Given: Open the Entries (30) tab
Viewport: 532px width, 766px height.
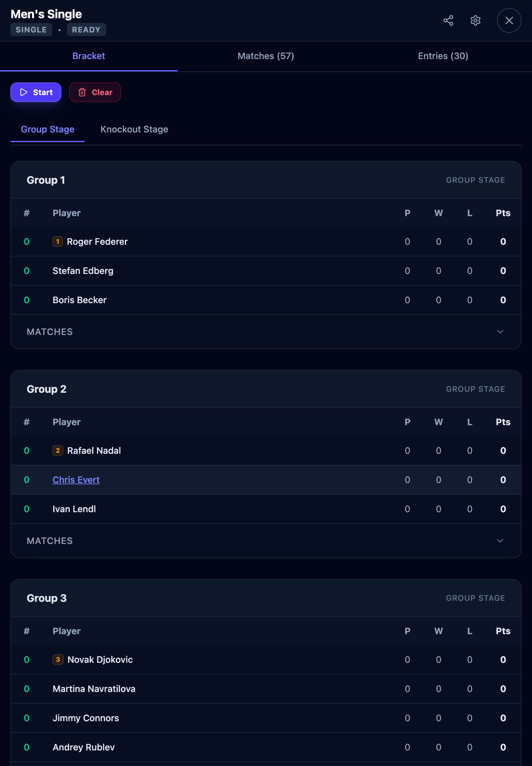Looking at the screenshot, I should pyautogui.click(x=443, y=56).
